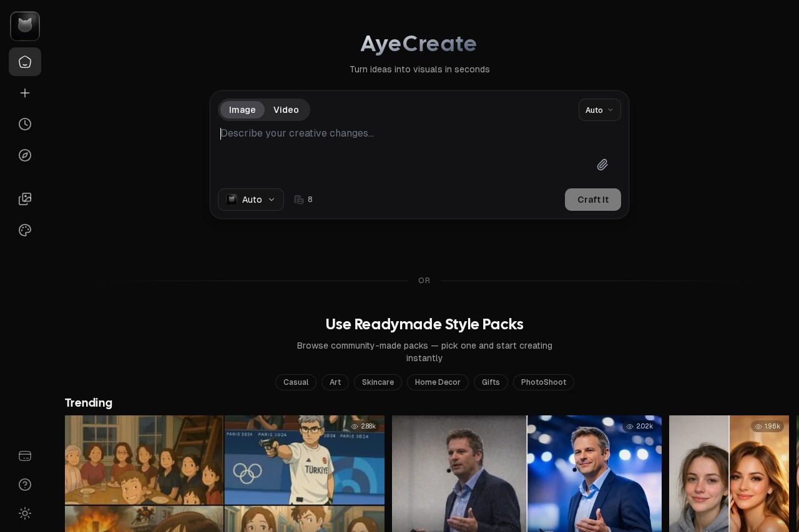This screenshot has width=799, height=532.
Task: Select the Image generation mode
Action: [242, 110]
